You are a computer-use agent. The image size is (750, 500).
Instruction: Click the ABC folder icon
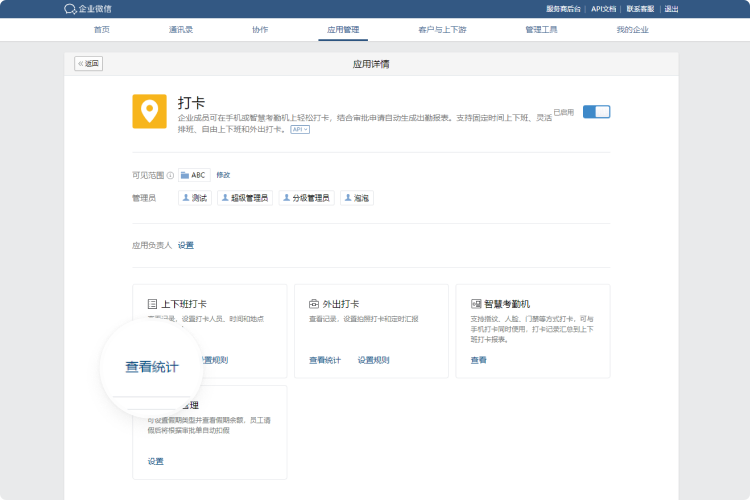click(185, 175)
